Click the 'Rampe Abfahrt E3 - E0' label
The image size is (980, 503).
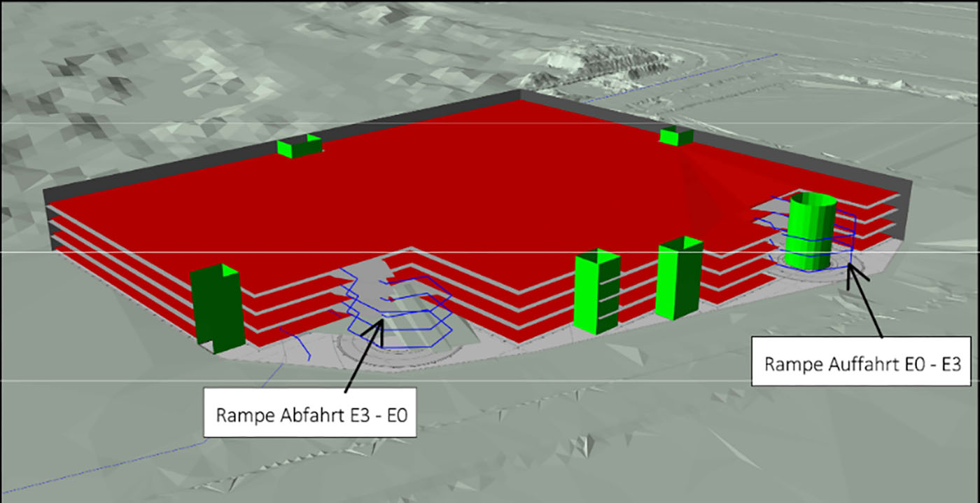click(x=311, y=413)
